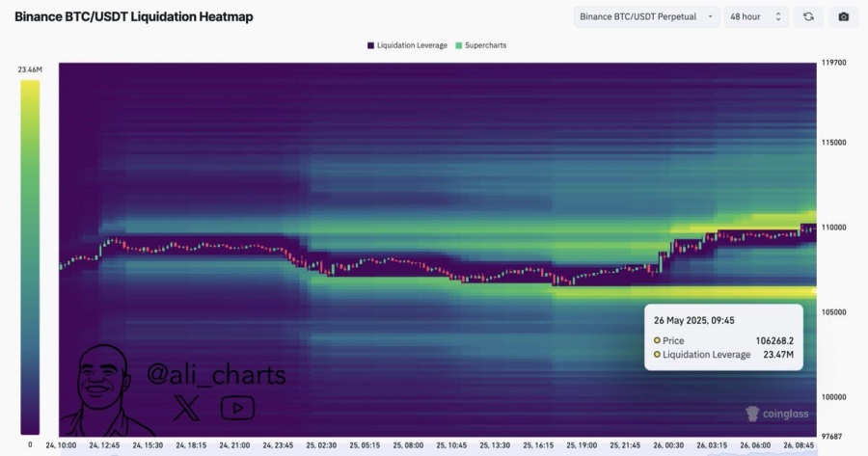Click the refresh chart icon
The width and height of the screenshot is (868, 456).
(x=807, y=17)
